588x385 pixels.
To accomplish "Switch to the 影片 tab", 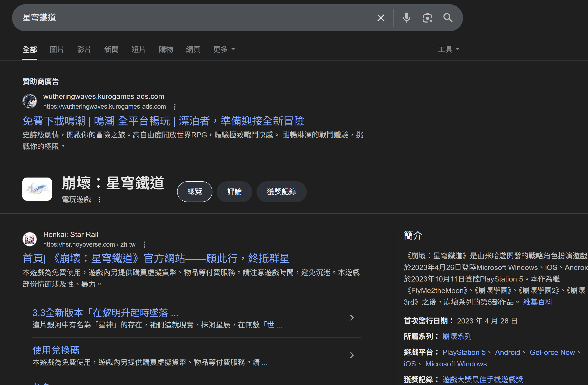I will (x=84, y=50).
